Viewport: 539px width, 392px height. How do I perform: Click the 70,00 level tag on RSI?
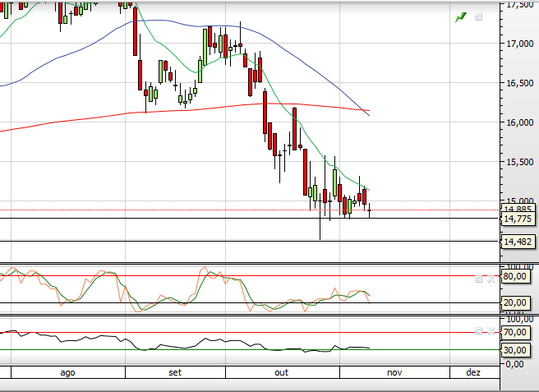514,332
